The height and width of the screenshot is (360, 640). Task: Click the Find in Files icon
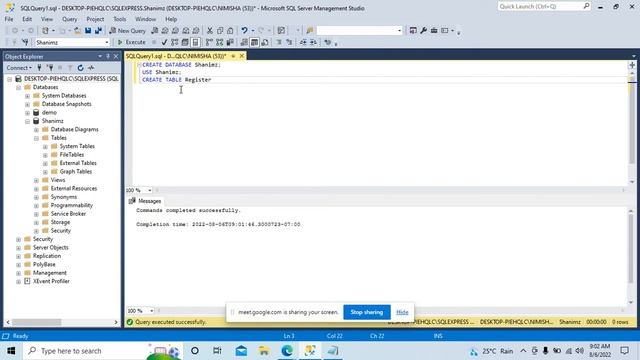pos(309,31)
